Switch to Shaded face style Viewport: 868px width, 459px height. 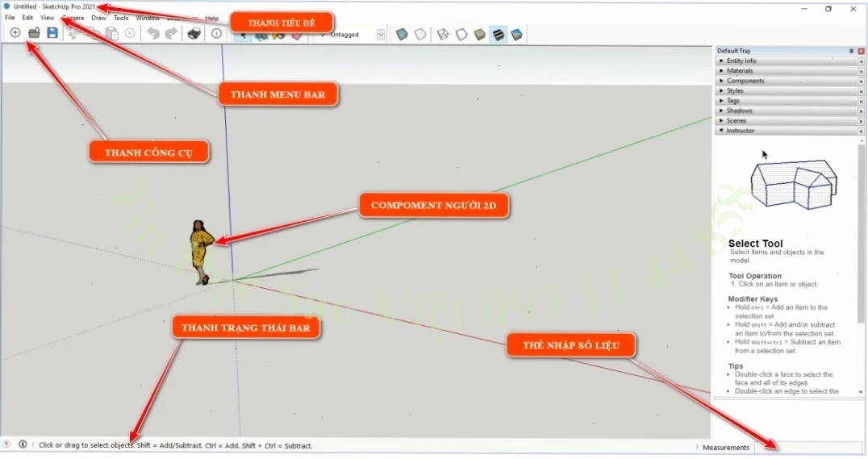(479, 35)
